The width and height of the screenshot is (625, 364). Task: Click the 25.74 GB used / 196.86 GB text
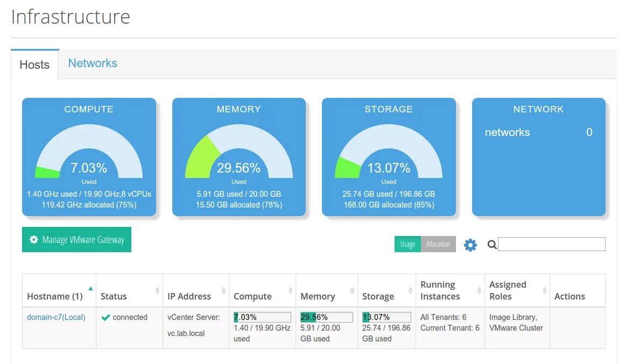[x=389, y=194]
